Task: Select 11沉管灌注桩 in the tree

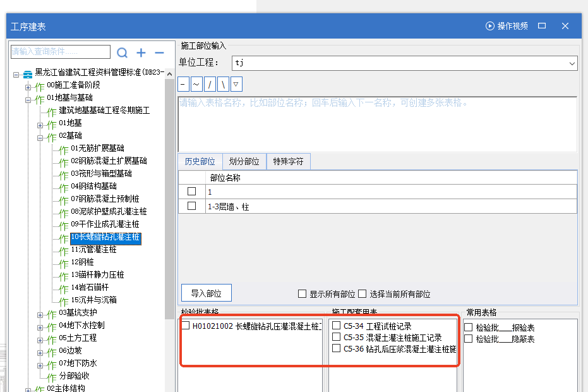Action: tap(93, 250)
